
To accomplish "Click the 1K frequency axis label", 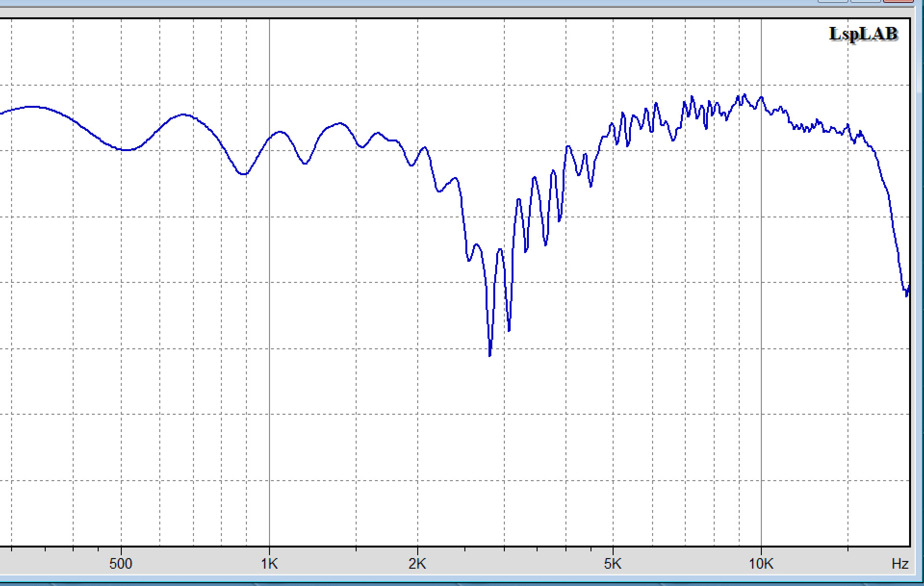I will pos(269,563).
